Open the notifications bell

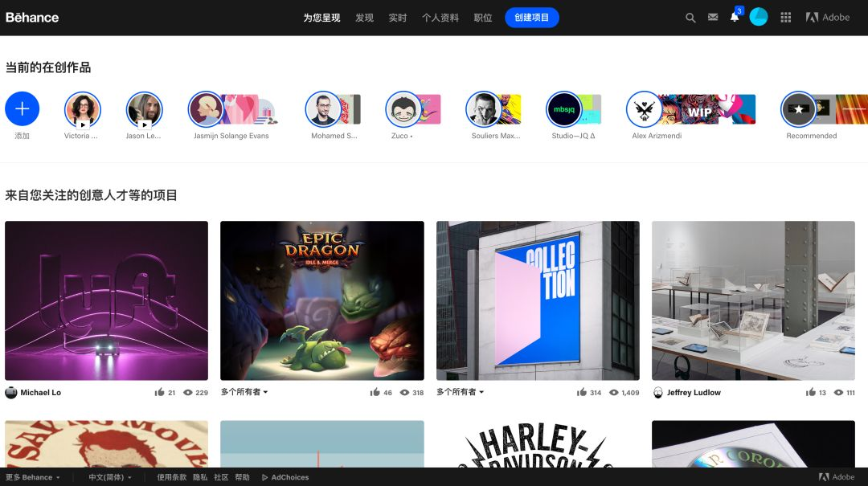coord(735,18)
